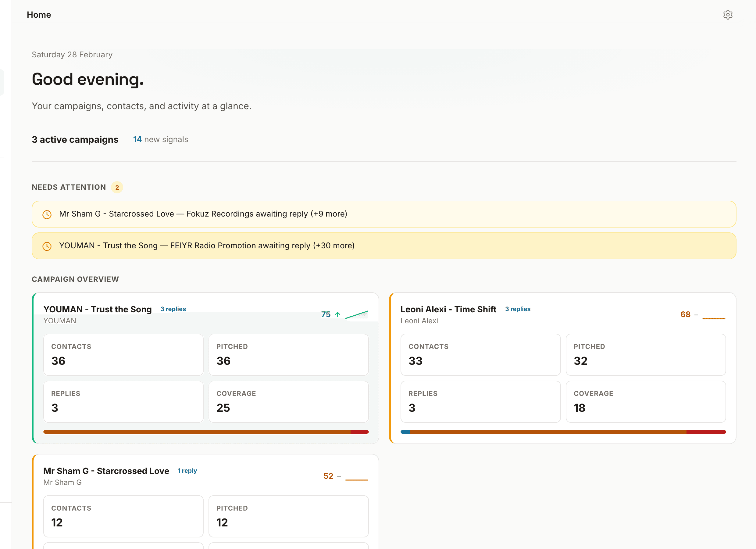
Task: Open YOUMAN - Trust the Song campaign title
Action: pos(97,310)
